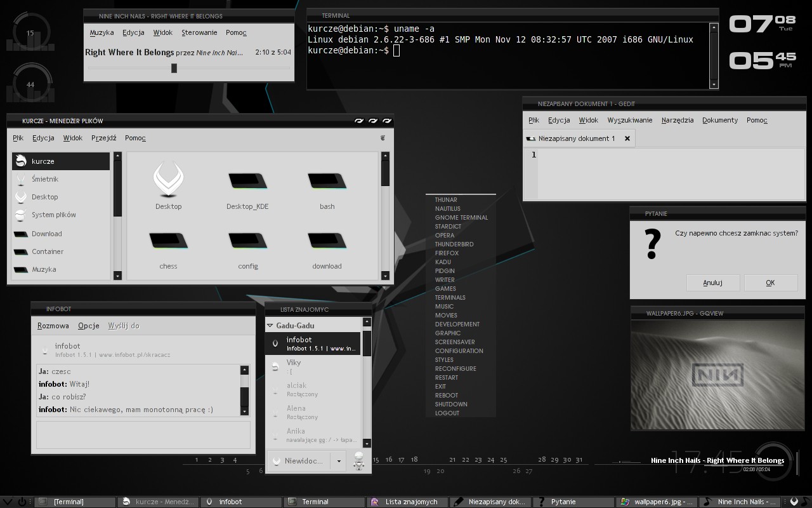Select the chess folder icon
The height and width of the screenshot is (508, 812).
(168, 250)
